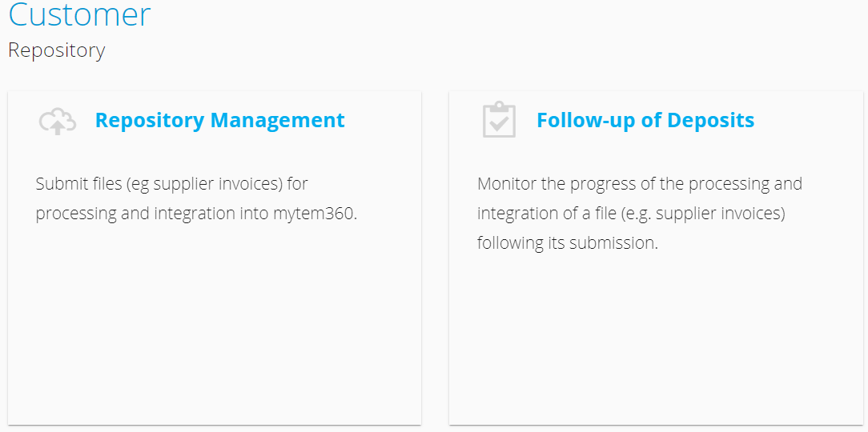This screenshot has width=868, height=432.
Task: Click the word mytem360 in the description
Action: [x=315, y=214]
